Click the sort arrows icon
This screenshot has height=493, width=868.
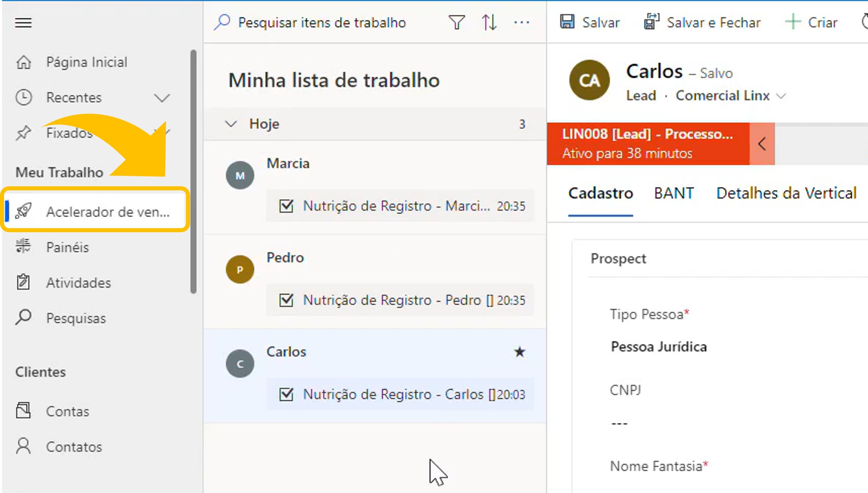[489, 23]
